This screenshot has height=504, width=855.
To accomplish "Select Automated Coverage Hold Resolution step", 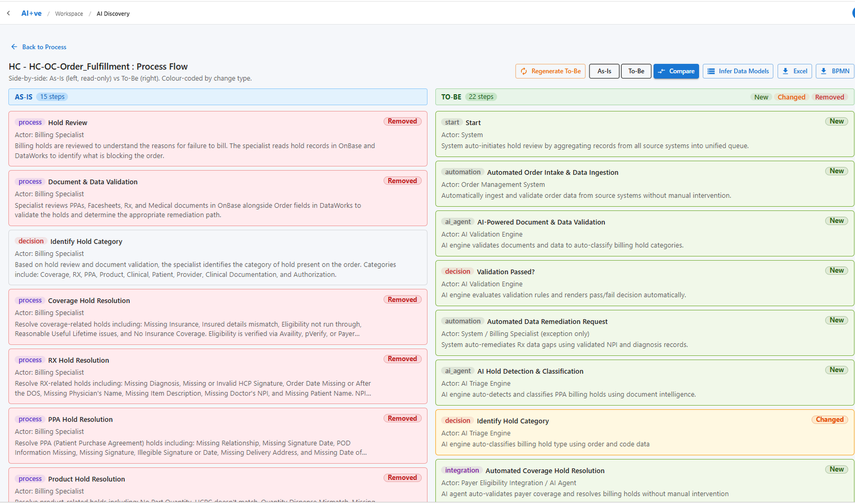I will [x=645, y=482].
